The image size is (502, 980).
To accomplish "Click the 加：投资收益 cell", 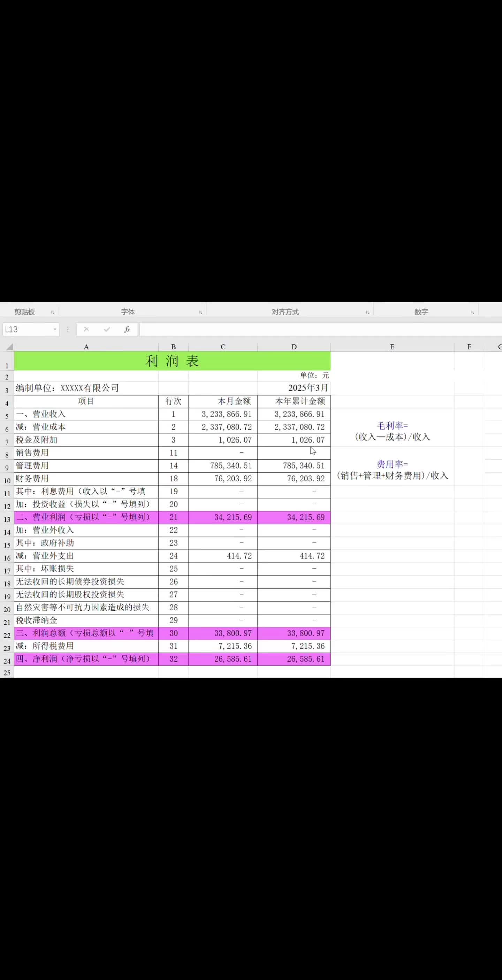I will (86, 504).
